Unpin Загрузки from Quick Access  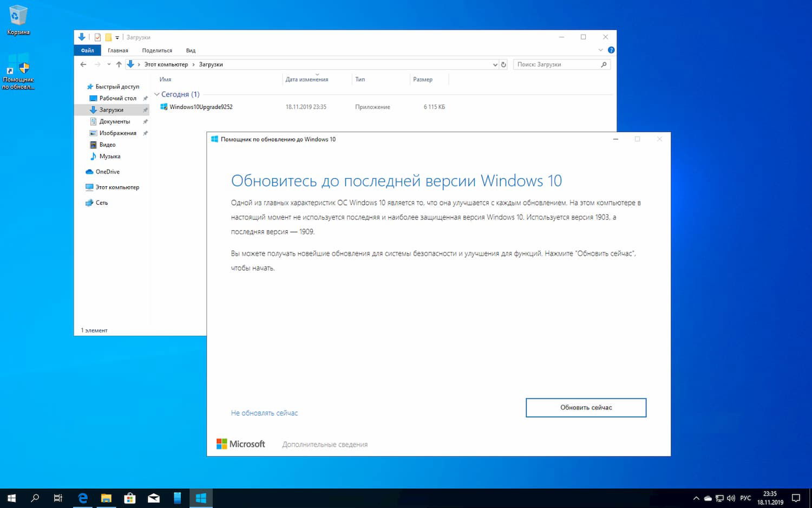pos(145,109)
